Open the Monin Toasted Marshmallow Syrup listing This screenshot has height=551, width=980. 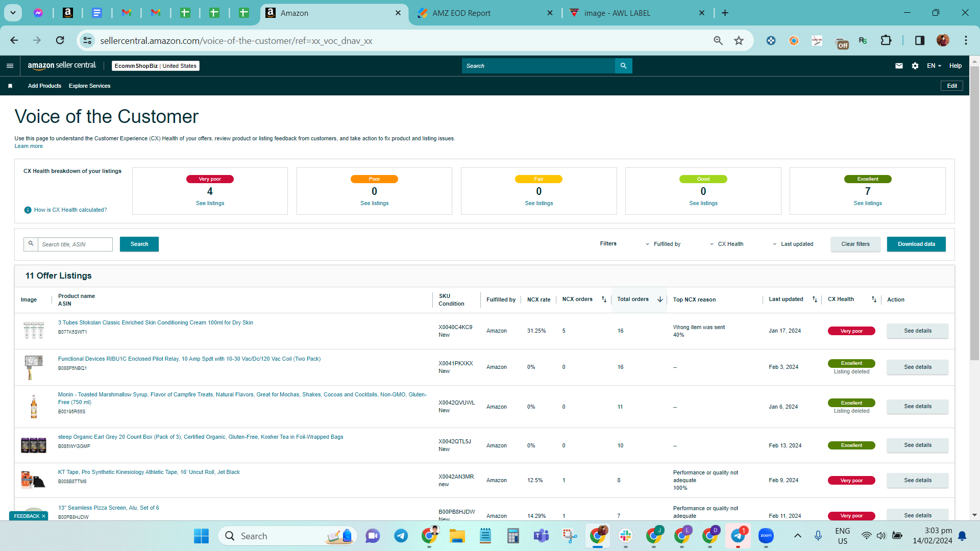click(242, 398)
